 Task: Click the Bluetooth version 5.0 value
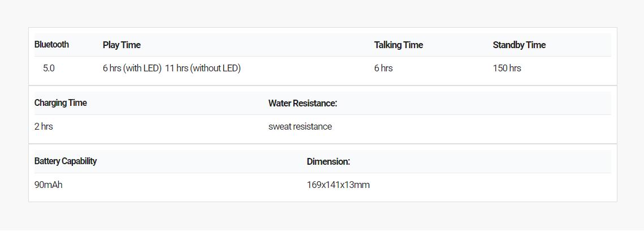click(x=49, y=69)
